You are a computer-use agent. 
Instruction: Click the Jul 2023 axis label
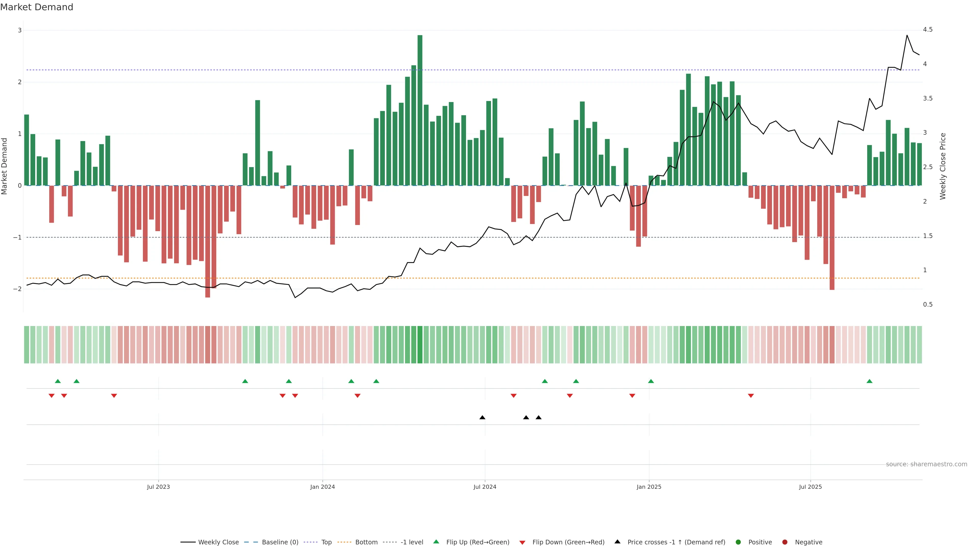[158, 487]
